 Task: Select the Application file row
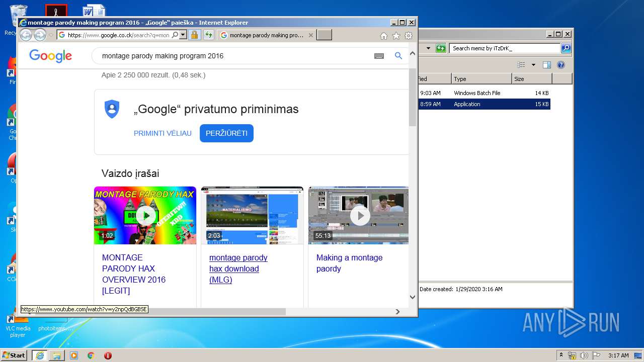pos(485,104)
